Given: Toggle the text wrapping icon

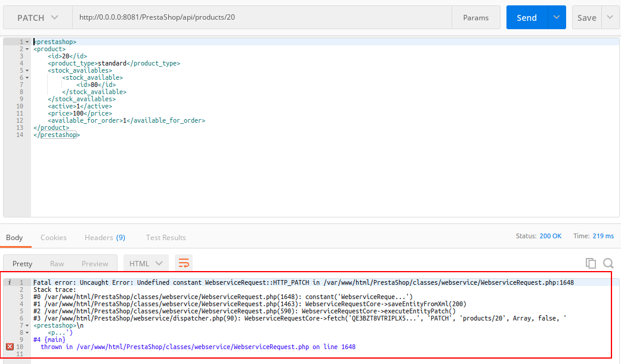Looking at the screenshot, I should [x=183, y=262].
